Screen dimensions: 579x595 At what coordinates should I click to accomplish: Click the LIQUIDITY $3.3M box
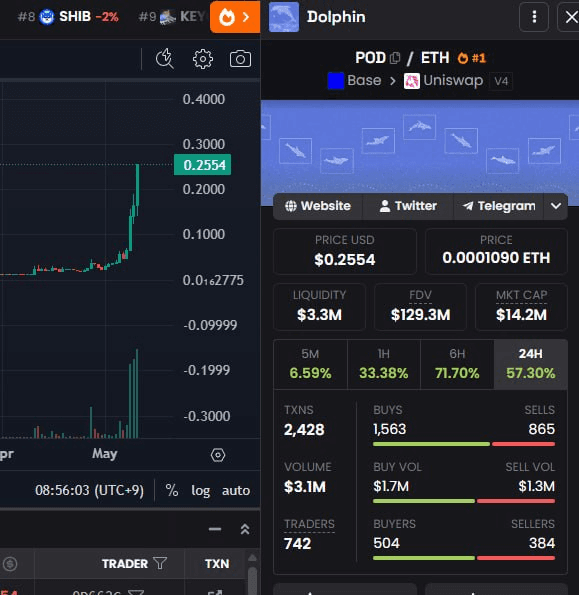[x=319, y=307]
